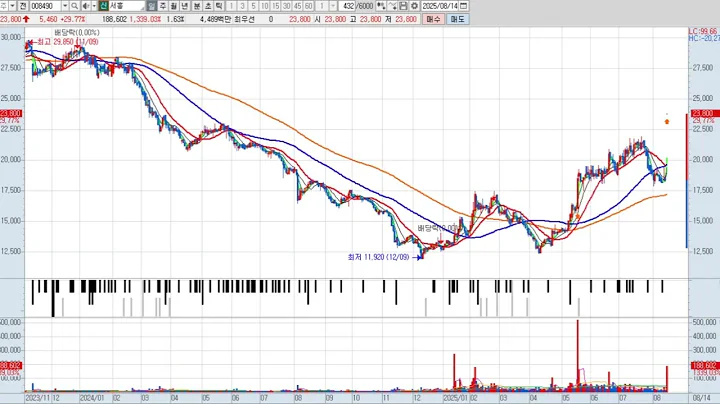Screen dimensions: 720x404
Task: Switch to monthly 월 chart period
Action: [x=174, y=6]
